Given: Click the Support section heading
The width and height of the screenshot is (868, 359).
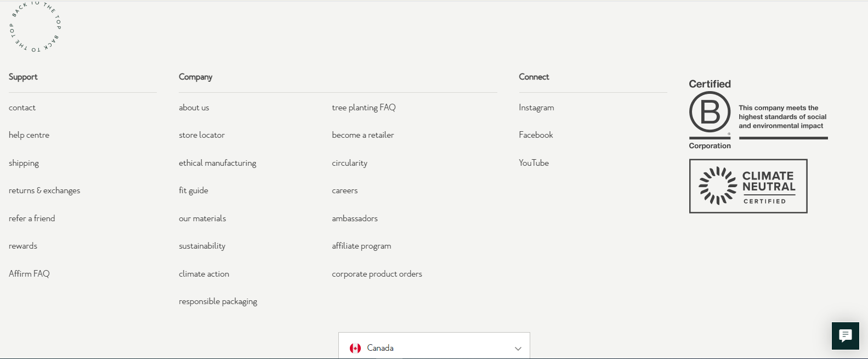Looking at the screenshot, I should pyautogui.click(x=23, y=77).
